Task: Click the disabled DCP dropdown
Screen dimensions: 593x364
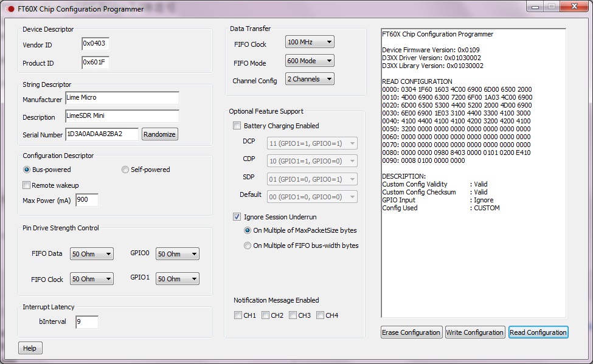Action: [x=312, y=143]
